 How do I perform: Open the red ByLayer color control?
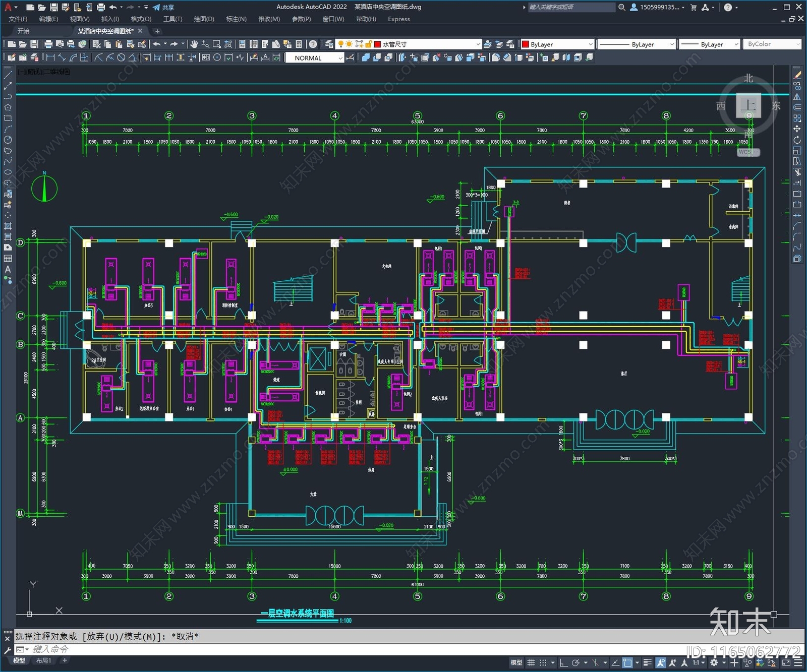tap(557, 44)
